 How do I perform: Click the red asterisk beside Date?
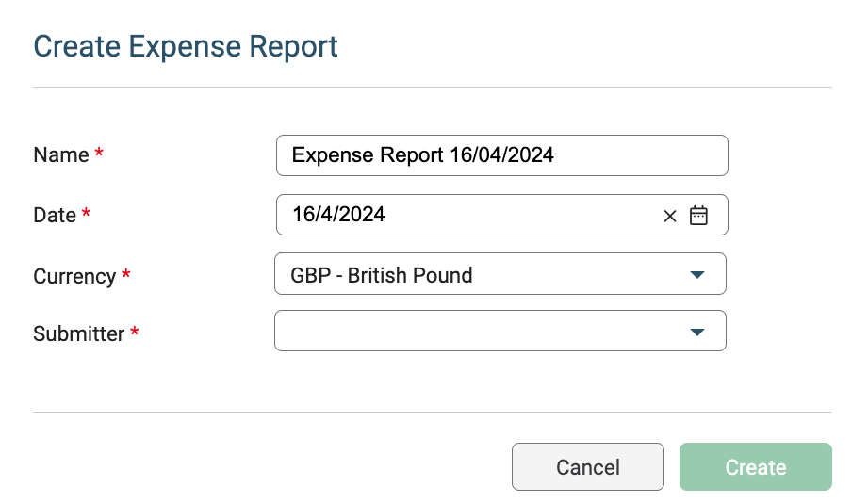pos(86,214)
